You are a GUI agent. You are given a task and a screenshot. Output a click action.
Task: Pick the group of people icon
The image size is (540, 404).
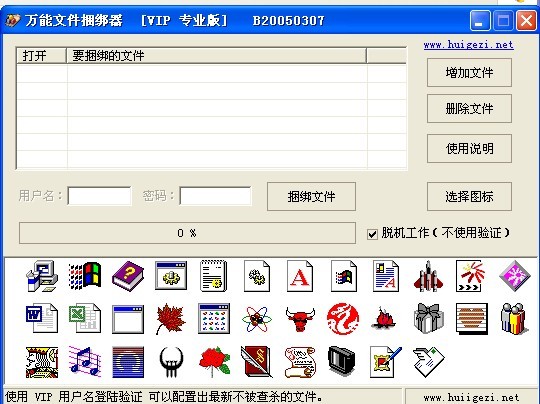tap(515, 319)
